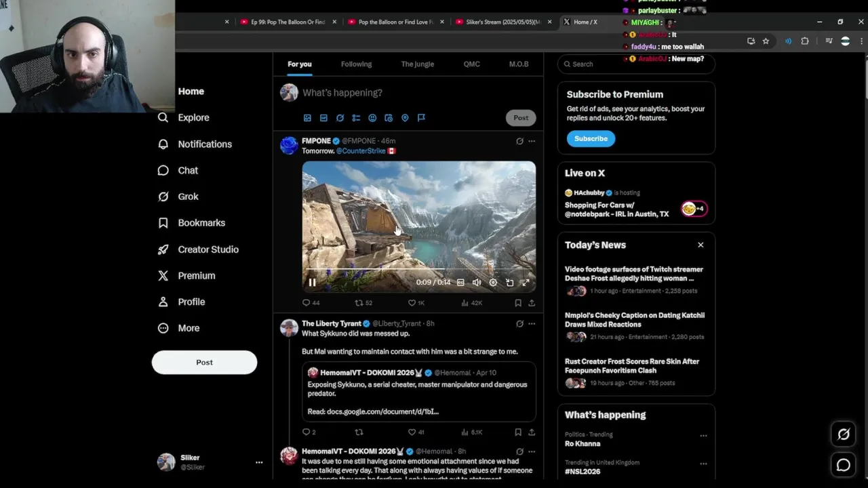Screen dimensions: 868x488
Task: Add a poll in the composer
Action: [356, 118]
